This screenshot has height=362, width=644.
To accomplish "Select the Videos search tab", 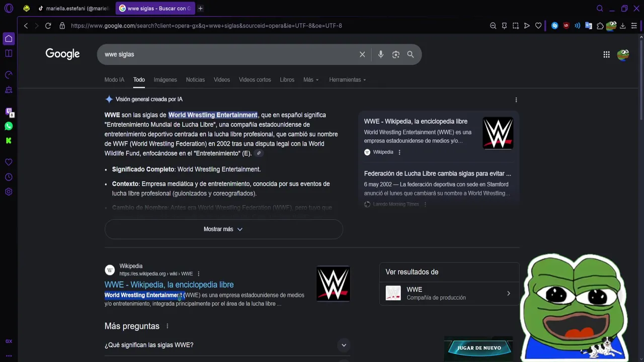I will pyautogui.click(x=221, y=79).
